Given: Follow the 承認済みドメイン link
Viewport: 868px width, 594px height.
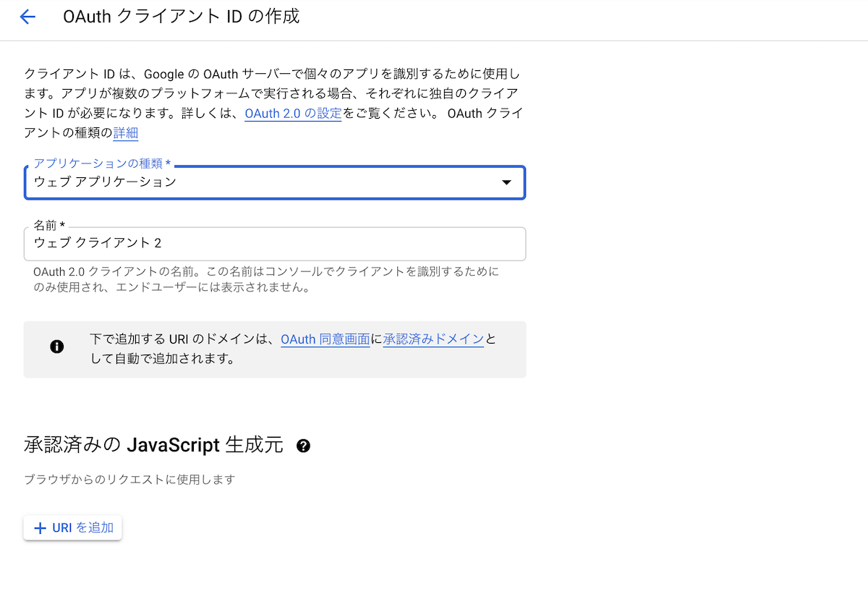Looking at the screenshot, I should (433, 339).
